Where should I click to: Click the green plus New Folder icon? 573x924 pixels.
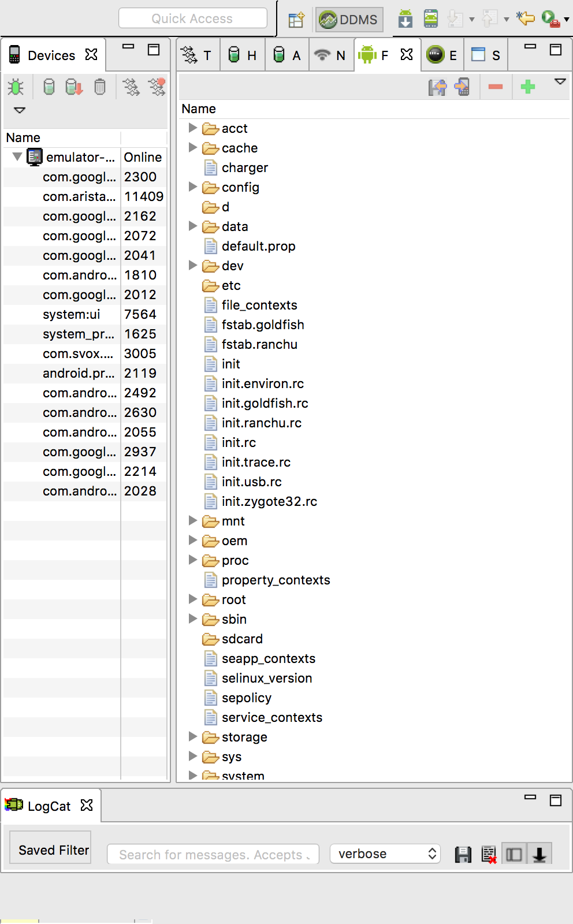[528, 87]
